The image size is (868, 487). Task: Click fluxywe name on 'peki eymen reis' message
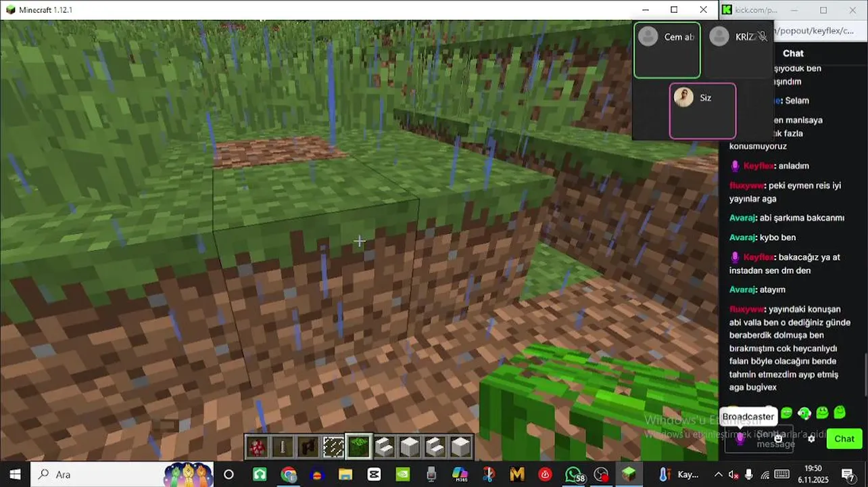tap(747, 185)
